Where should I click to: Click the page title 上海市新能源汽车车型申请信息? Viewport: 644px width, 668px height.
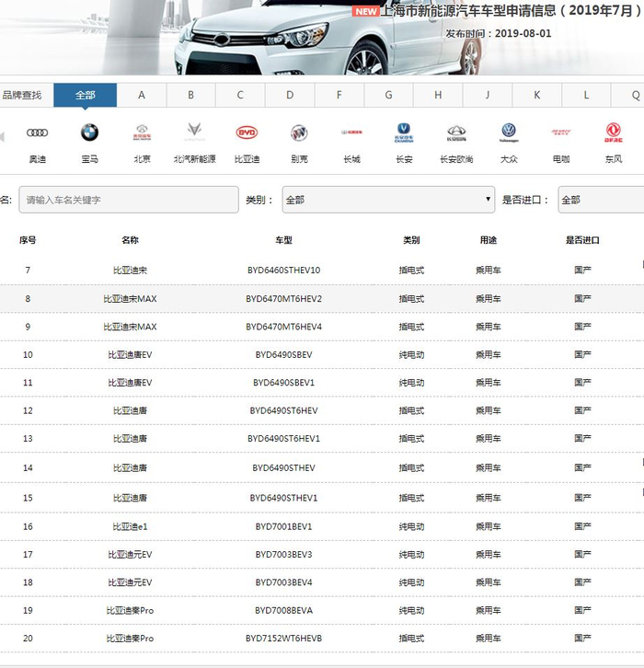tap(467, 10)
